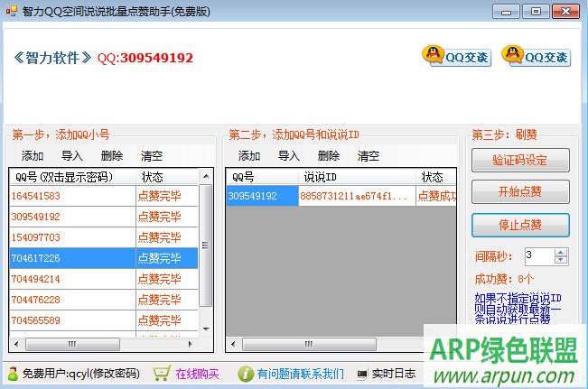Select the row with QQ 164541583
This screenshot has height=389, width=588.
coord(104,196)
